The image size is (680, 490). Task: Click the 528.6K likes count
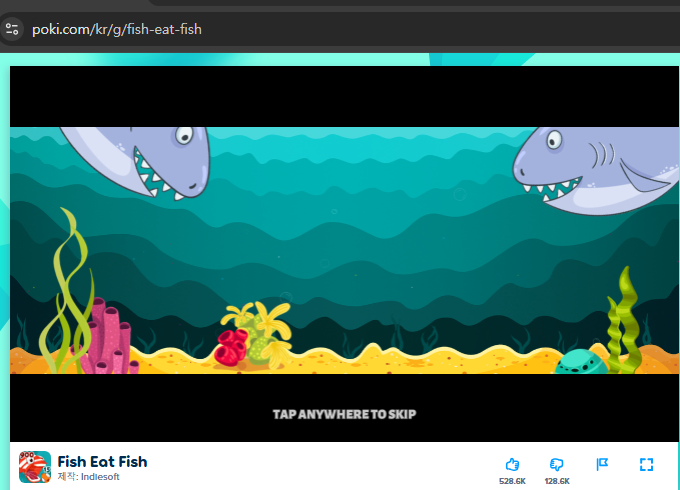[x=512, y=481]
